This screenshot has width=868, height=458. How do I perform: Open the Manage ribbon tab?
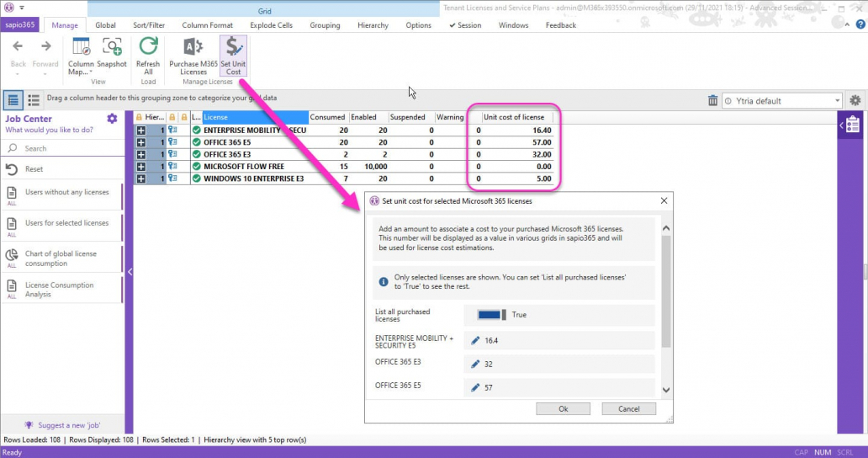[65, 25]
